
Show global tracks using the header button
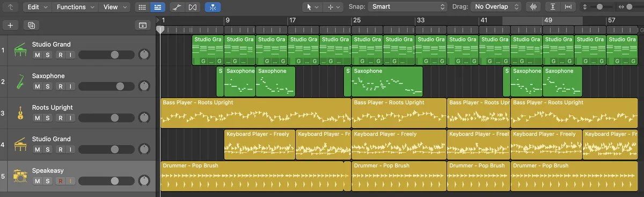[x=142, y=25]
